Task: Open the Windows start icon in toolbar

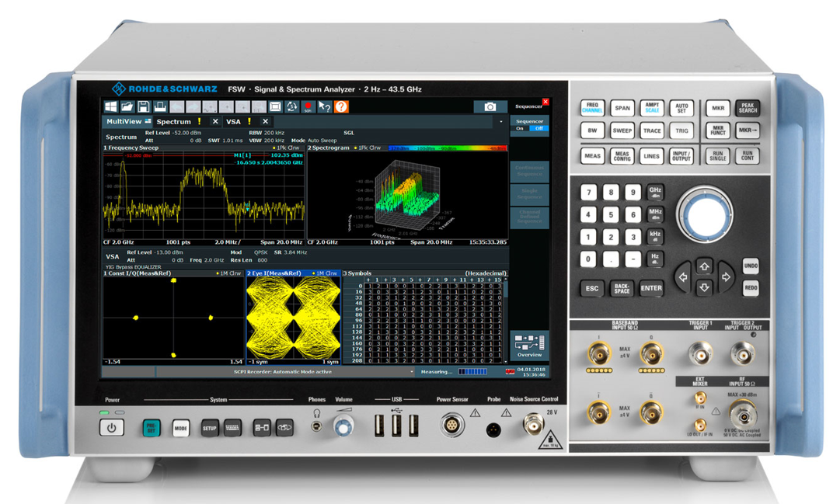Action: [110, 106]
